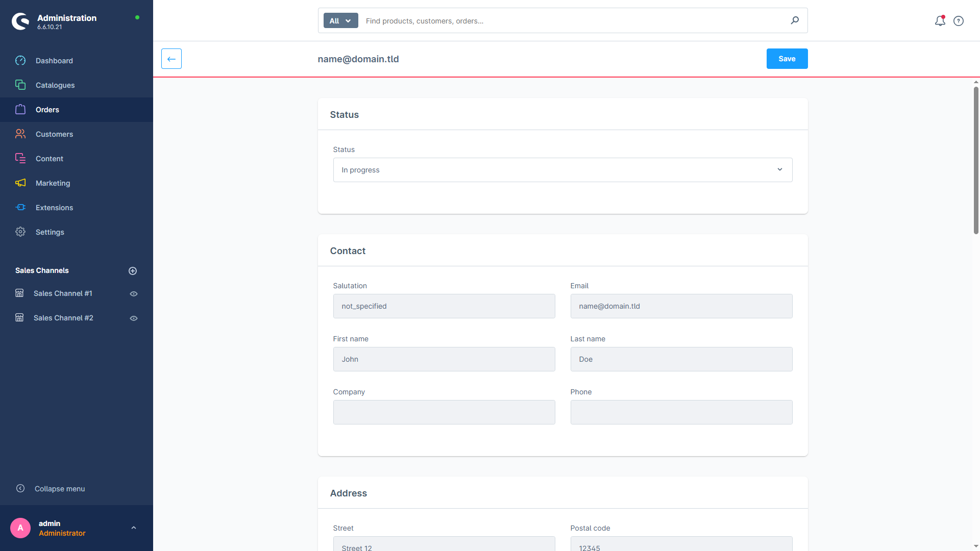Click the Salutation field
The image size is (980, 551).
[444, 306]
